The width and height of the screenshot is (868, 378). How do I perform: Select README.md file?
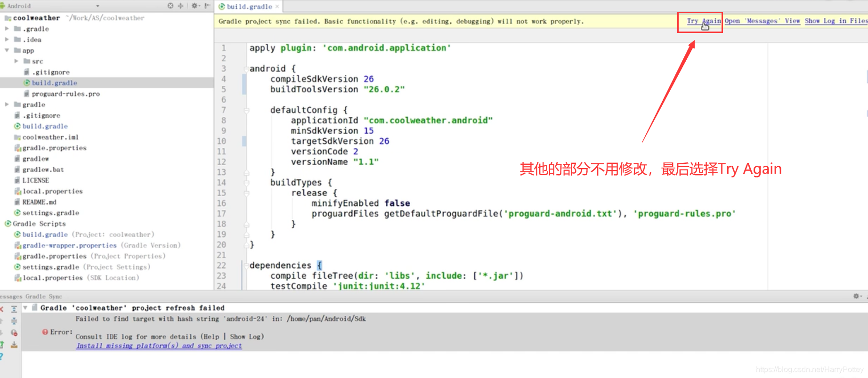pyautogui.click(x=39, y=202)
